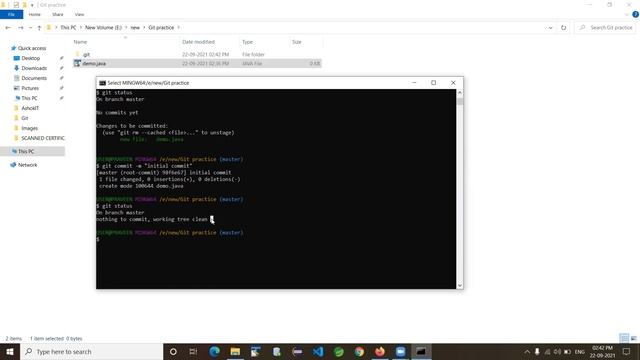Image resolution: width=640 pixels, height=360 pixels.
Task: Open ENG language indicator
Action: click(580, 351)
